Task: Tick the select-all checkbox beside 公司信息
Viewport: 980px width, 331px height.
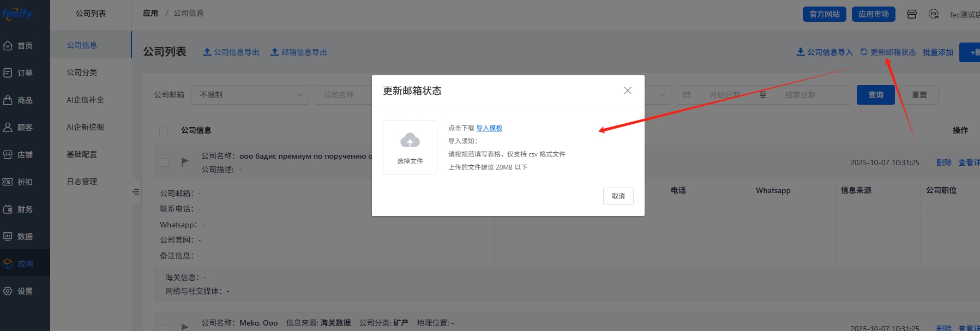Action: click(x=164, y=131)
